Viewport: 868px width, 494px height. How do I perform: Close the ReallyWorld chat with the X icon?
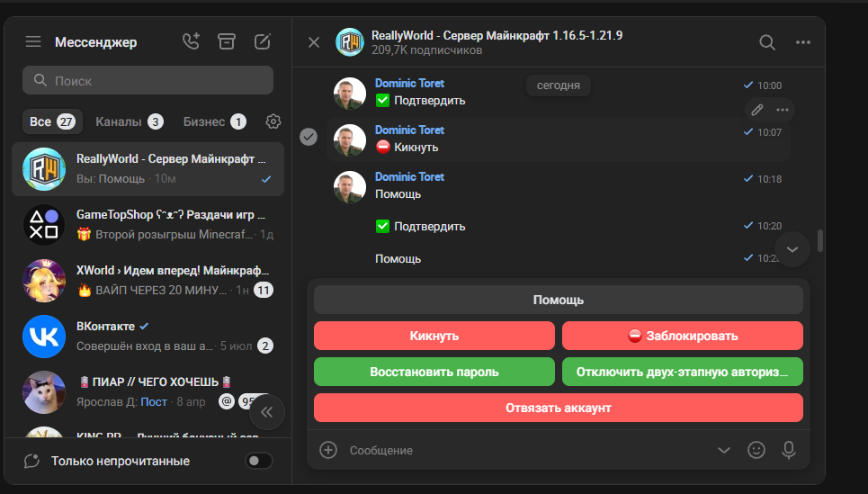(314, 42)
